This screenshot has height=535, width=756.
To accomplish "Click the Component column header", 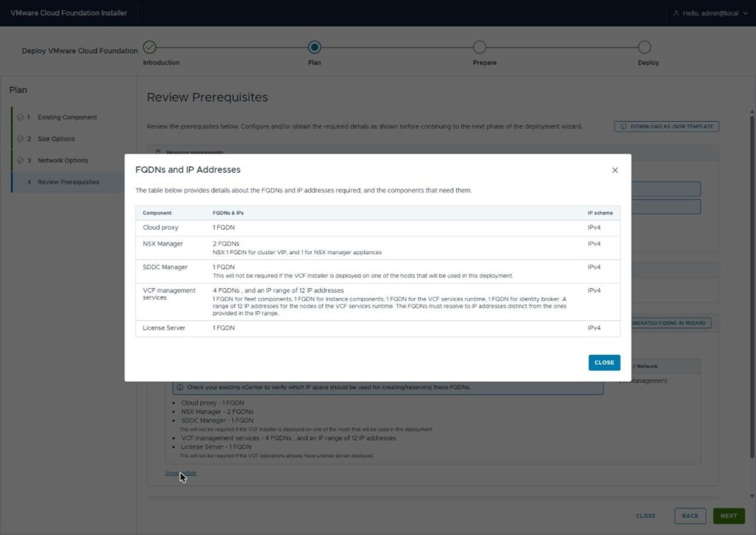I will pos(157,213).
